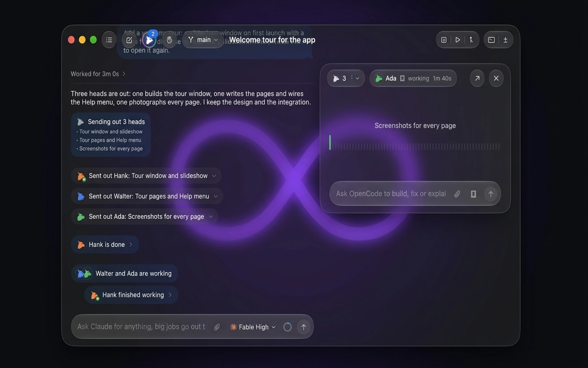
Task: Click the merge arrow icon in the top-right toolbar
Action: 471,40
